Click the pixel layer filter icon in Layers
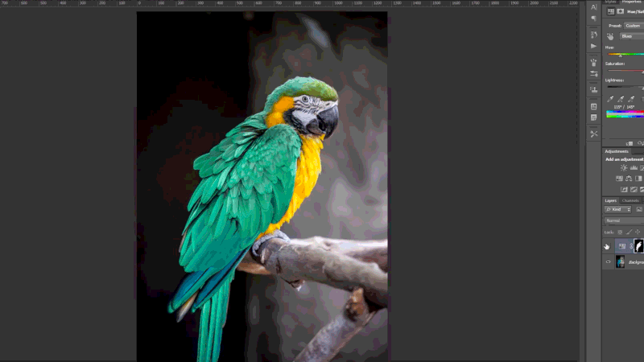Screen dimensions: 644x362 (x=639, y=210)
